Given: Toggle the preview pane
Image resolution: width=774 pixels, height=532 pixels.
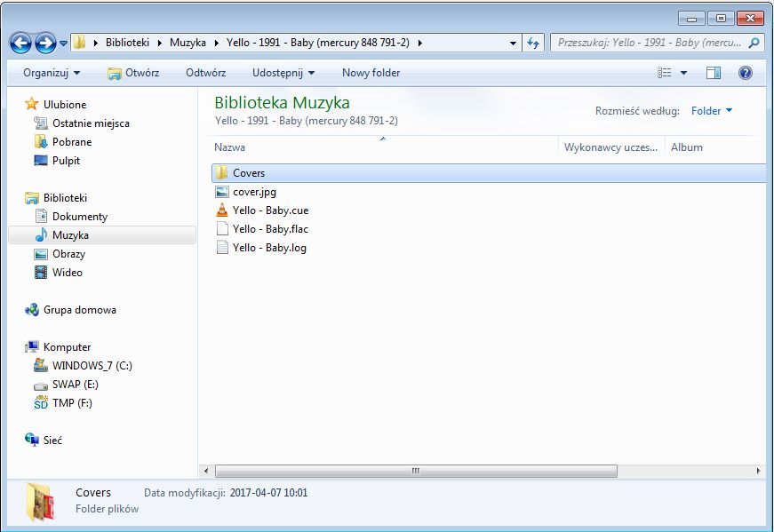Looking at the screenshot, I should tap(714, 73).
